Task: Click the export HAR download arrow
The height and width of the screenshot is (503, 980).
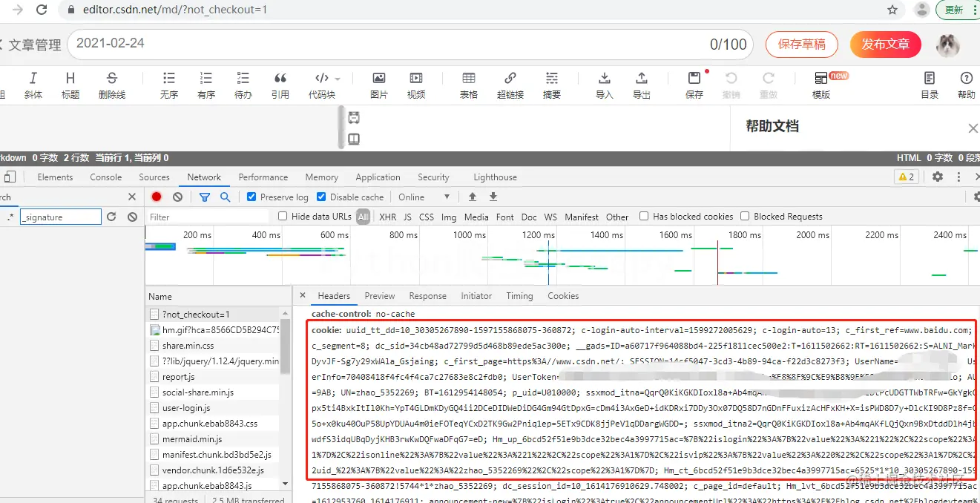Action: (x=493, y=197)
